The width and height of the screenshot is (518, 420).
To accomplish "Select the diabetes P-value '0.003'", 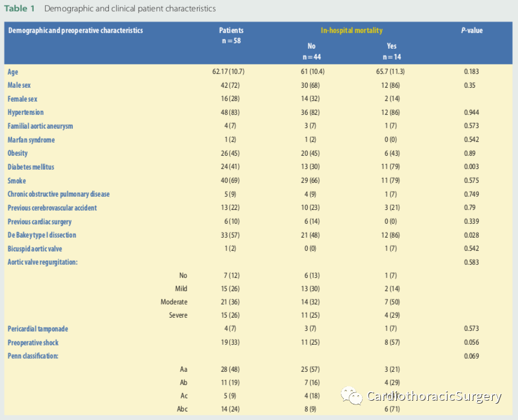I will pos(472,167).
